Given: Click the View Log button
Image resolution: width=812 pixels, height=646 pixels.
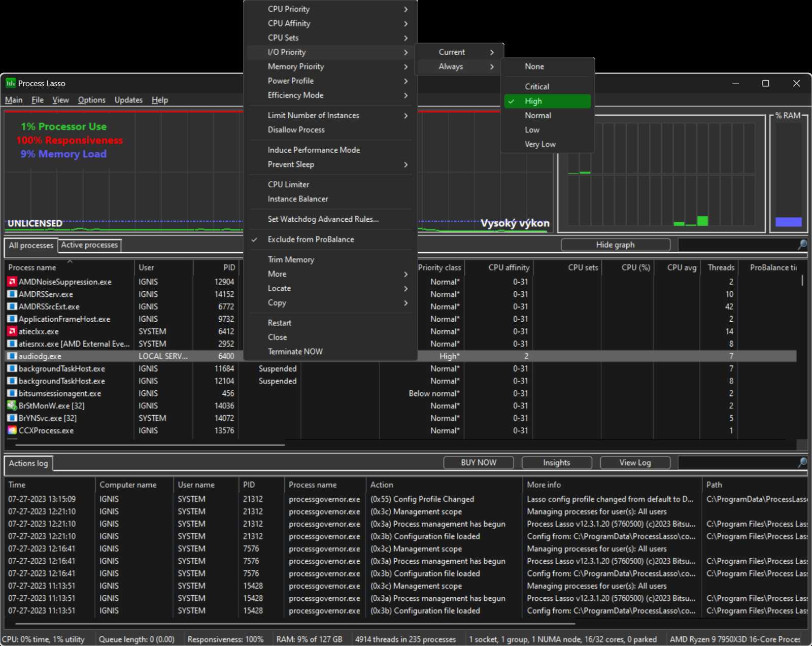Looking at the screenshot, I should coord(635,462).
